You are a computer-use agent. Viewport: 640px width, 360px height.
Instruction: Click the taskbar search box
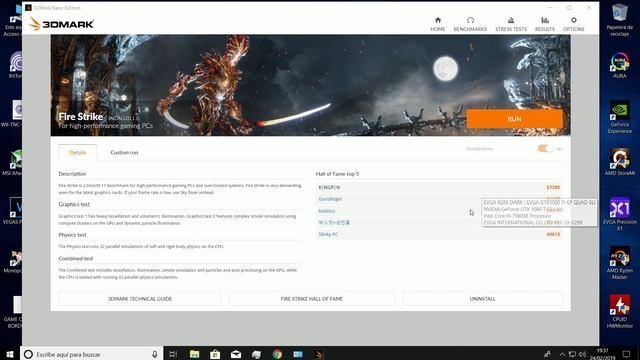click(92, 354)
